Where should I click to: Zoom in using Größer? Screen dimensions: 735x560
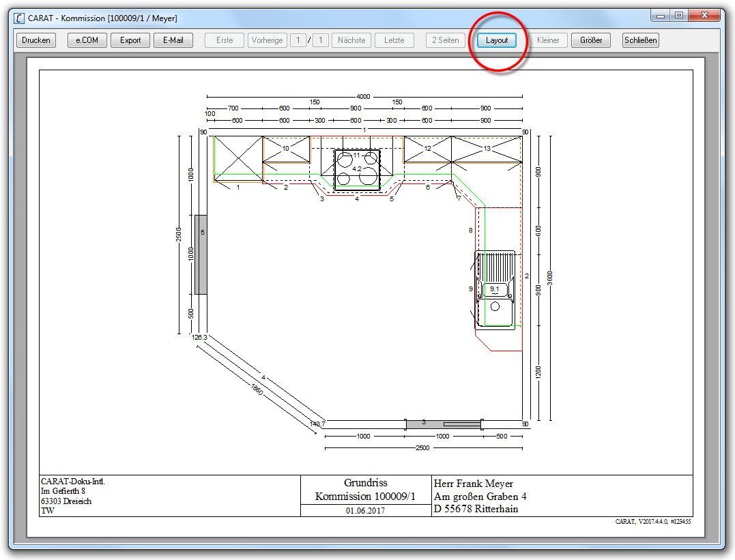591,40
